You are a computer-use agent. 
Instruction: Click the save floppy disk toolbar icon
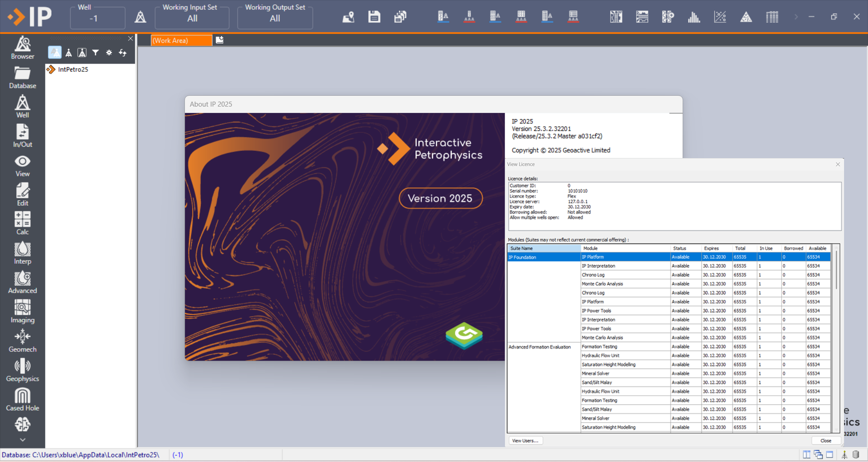374,17
